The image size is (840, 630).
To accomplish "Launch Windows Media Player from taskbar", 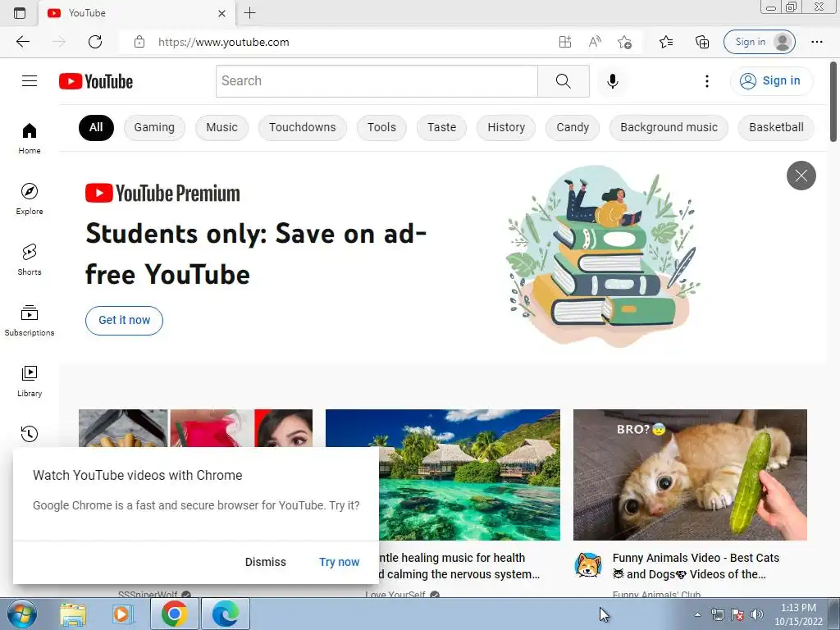I will (x=123, y=614).
